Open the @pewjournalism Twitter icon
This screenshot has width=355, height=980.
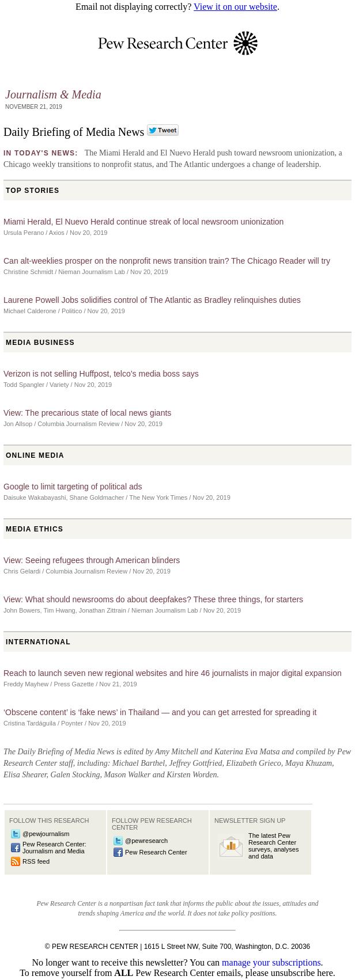tap(16, 834)
